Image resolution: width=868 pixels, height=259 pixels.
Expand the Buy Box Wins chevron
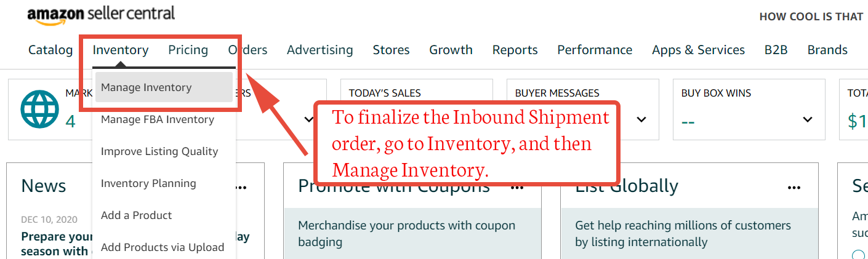pos(808,119)
